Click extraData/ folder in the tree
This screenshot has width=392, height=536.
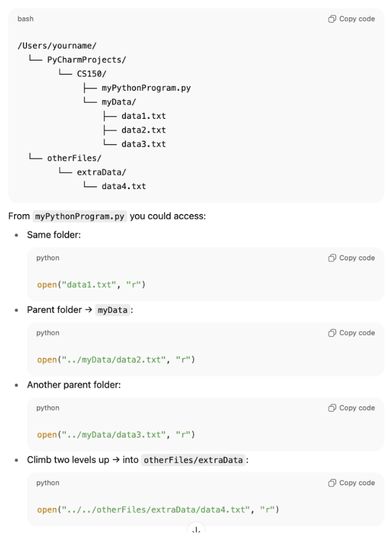102,172
